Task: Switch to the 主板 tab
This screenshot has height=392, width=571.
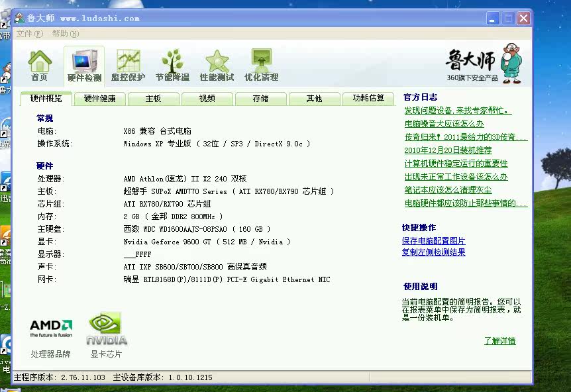Action: coord(153,99)
